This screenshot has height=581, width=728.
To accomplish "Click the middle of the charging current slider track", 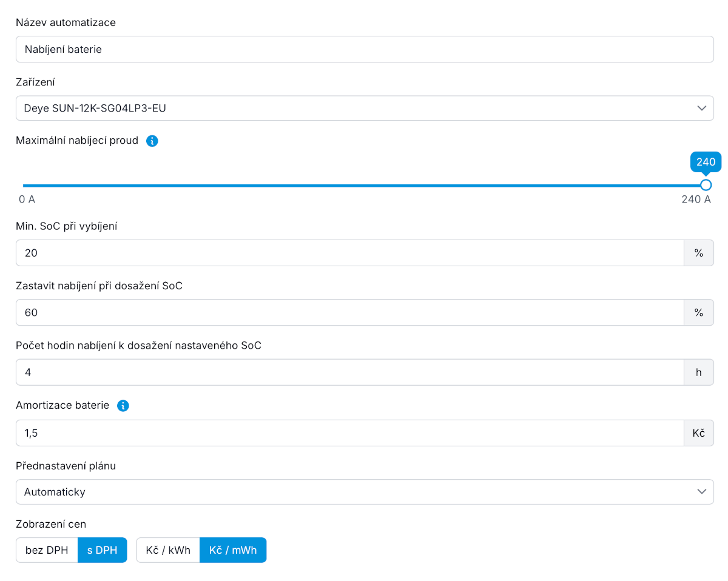I will [364, 186].
